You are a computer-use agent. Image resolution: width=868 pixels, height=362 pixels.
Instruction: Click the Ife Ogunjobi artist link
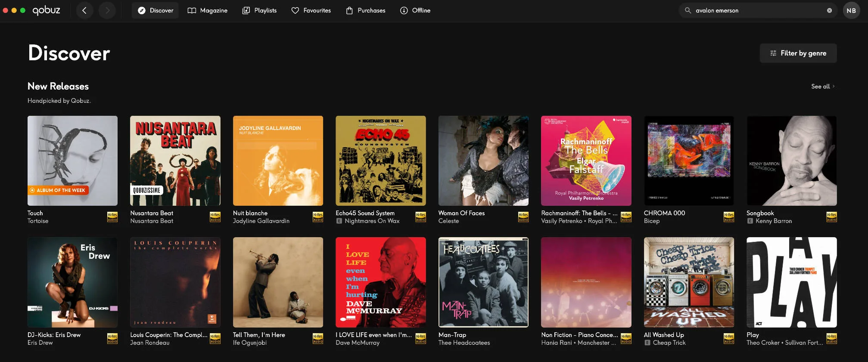click(x=250, y=343)
